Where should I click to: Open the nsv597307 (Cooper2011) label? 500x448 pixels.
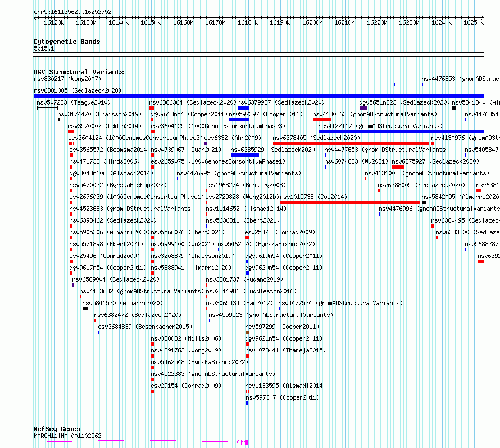pyautogui.click(x=283, y=397)
